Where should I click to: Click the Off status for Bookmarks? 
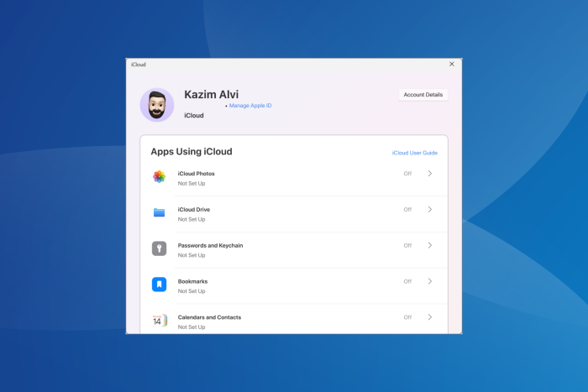click(x=407, y=281)
